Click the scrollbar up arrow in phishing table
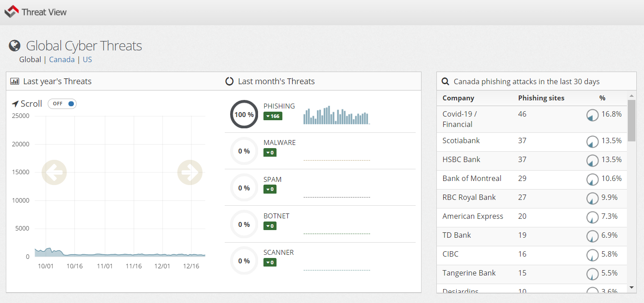This screenshot has width=644, height=303. pos(631,95)
